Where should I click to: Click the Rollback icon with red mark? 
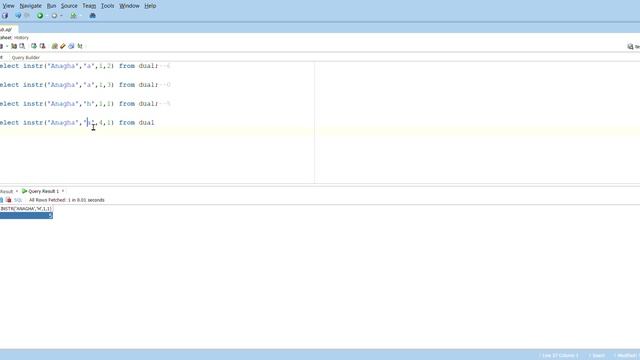[x=42, y=46]
